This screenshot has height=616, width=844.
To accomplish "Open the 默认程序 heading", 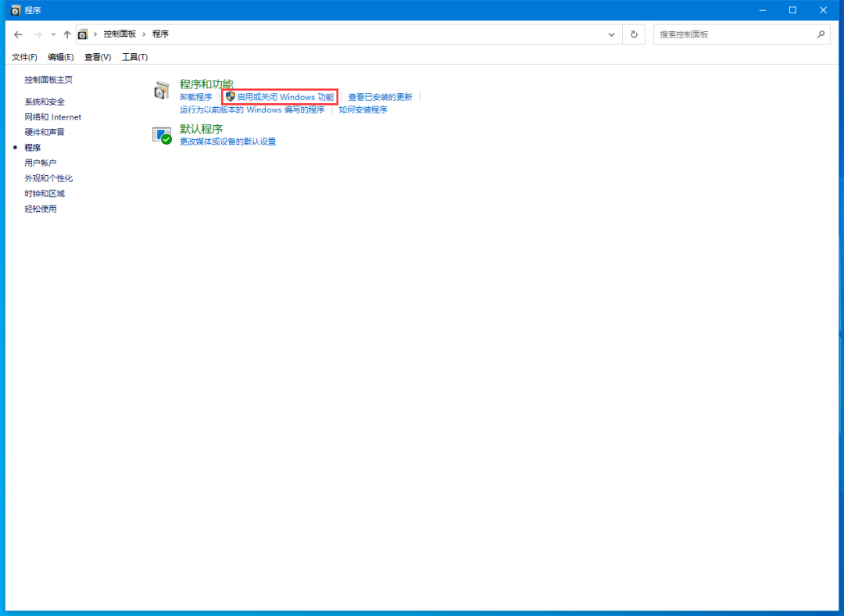I will [x=201, y=129].
